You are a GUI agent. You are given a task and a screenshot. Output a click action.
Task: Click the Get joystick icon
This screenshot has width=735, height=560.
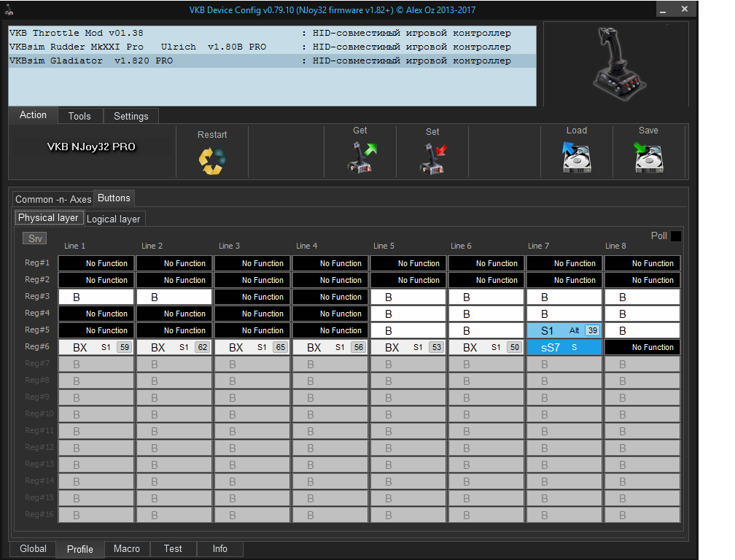(360, 157)
